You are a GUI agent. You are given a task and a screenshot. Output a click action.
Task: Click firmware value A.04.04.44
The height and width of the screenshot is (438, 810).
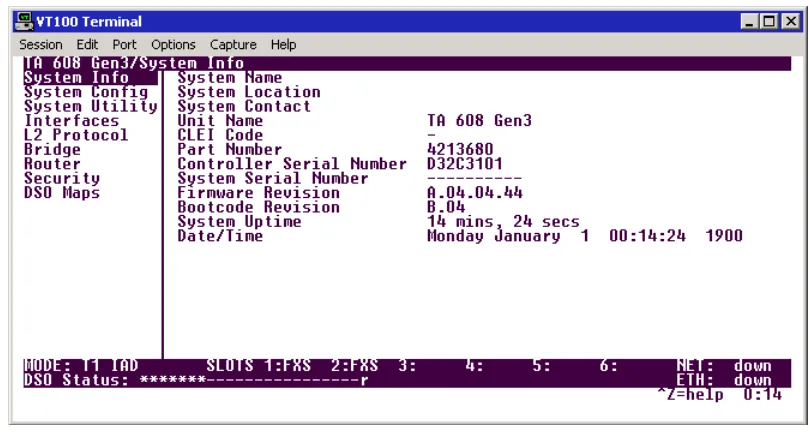pyautogui.click(x=475, y=193)
